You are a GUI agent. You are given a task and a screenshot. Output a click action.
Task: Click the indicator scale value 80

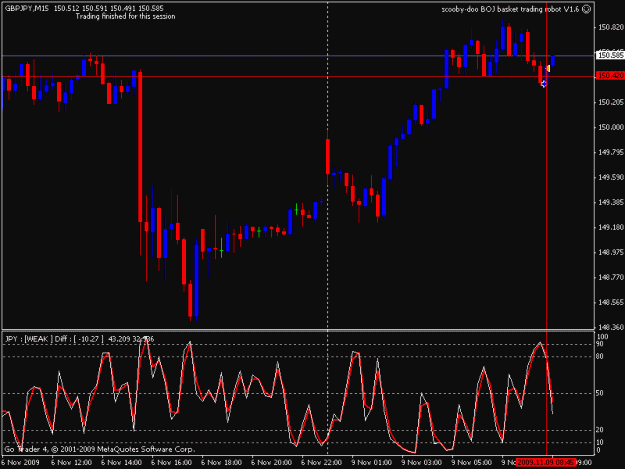tap(600, 357)
